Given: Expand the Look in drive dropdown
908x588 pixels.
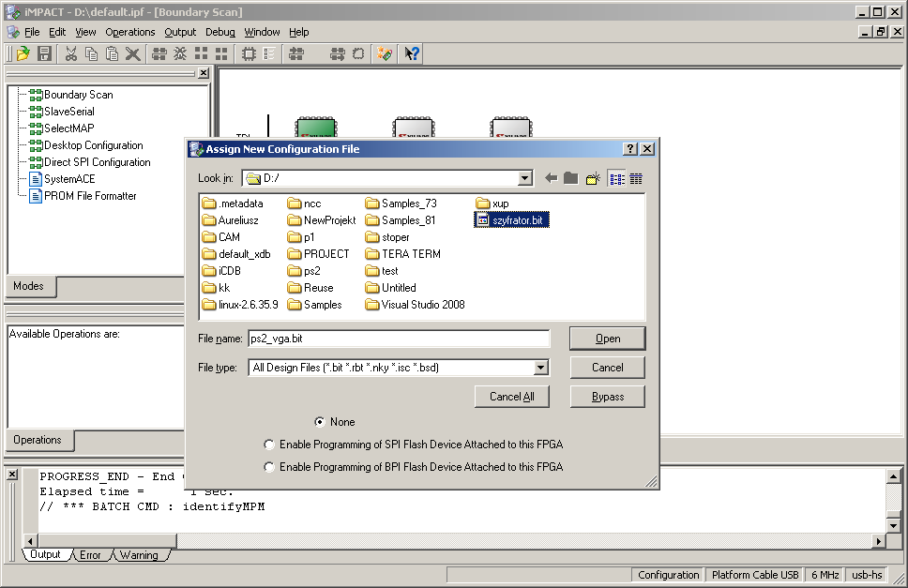Looking at the screenshot, I should [525, 178].
